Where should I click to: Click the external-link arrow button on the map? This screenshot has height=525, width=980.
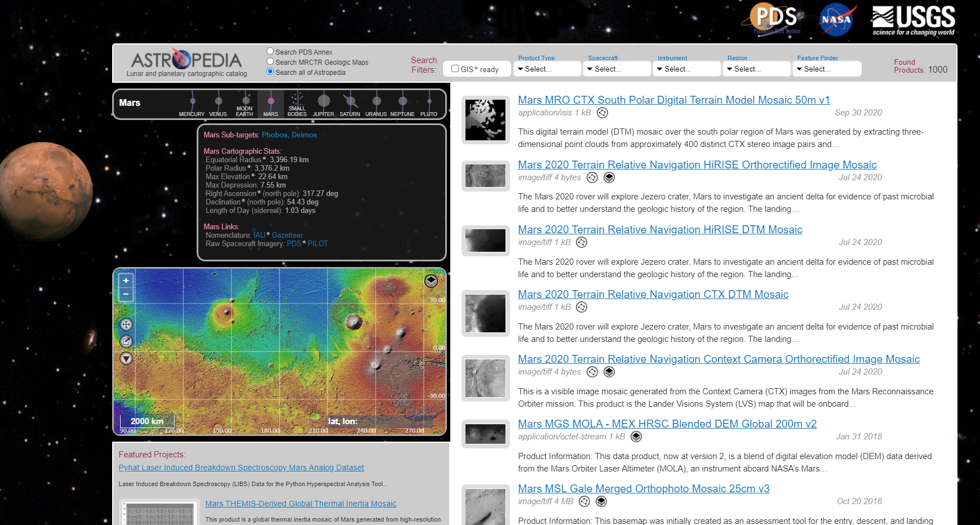(126, 341)
